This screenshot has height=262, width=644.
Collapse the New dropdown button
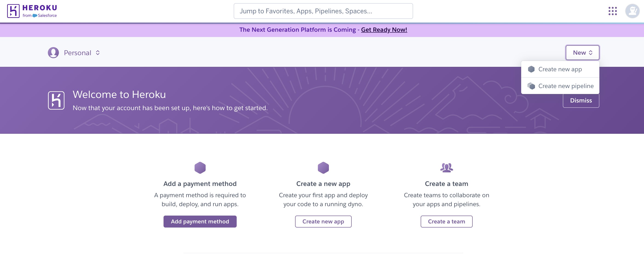click(582, 53)
